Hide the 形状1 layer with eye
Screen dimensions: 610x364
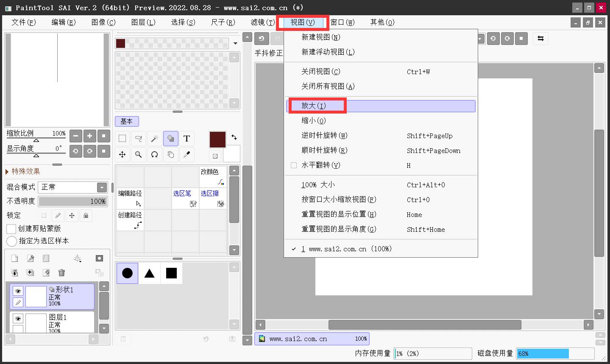[18, 291]
